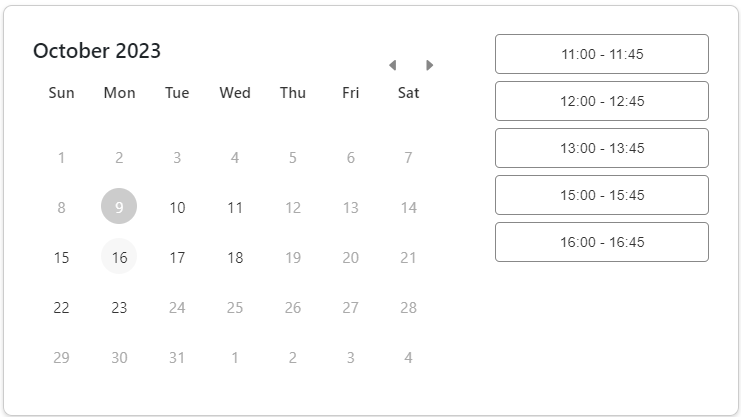741x417 pixels.
Task: Choose October 10 as the date
Action: 177,207
